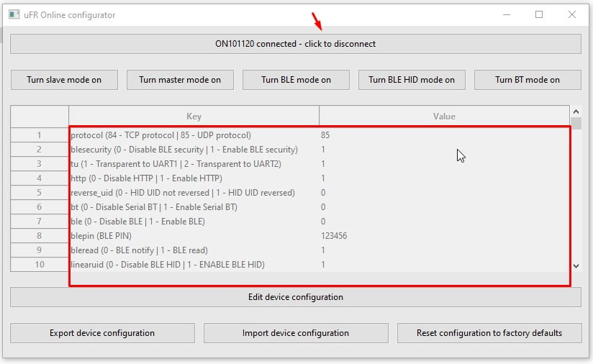Click the reverse_uid value cell

click(444, 193)
